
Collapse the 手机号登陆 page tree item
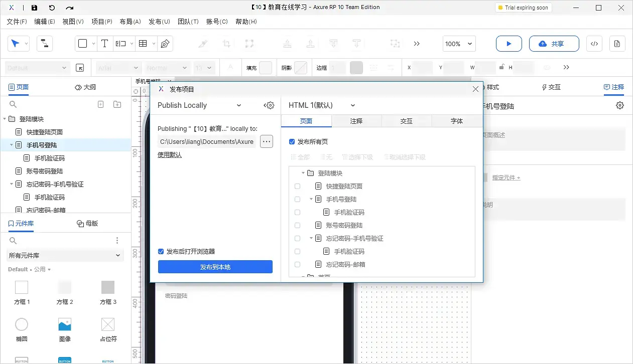(311, 199)
